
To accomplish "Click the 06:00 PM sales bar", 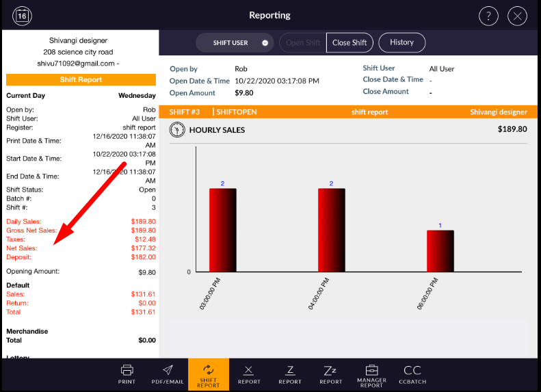I will (x=440, y=250).
